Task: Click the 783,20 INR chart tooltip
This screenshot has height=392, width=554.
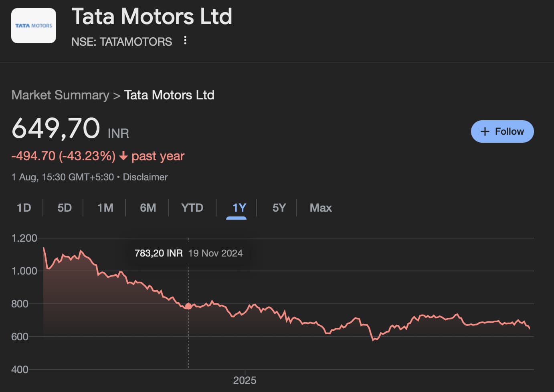Action: pos(188,253)
